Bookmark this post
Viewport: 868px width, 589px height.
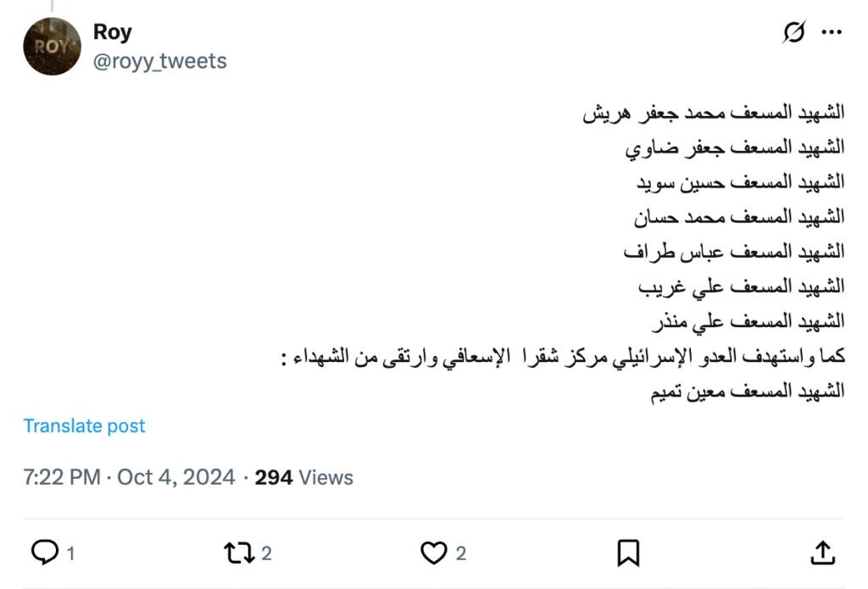628,553
